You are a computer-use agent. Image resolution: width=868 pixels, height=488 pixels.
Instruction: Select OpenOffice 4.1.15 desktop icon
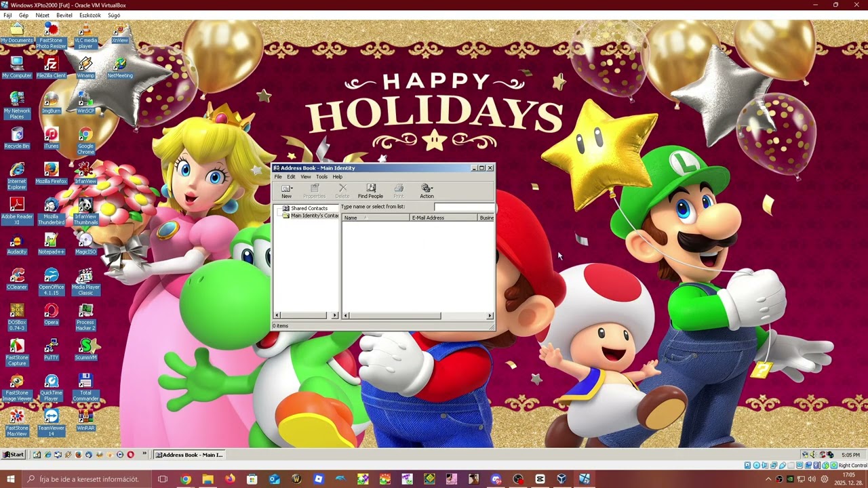[51, 283]
